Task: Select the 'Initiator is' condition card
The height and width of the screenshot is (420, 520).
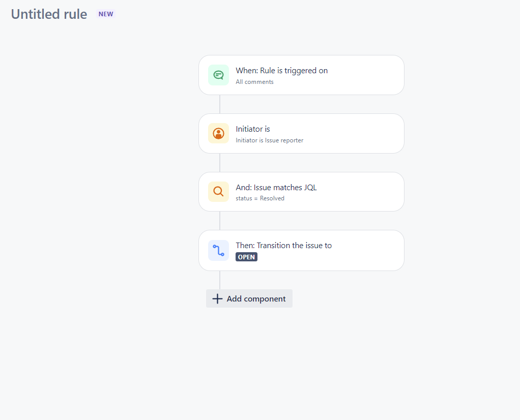Action: click(301, 133)
